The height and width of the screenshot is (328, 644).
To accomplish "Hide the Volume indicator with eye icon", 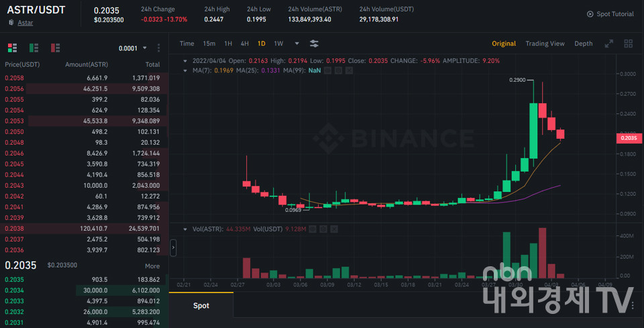I will pos(313,229).
